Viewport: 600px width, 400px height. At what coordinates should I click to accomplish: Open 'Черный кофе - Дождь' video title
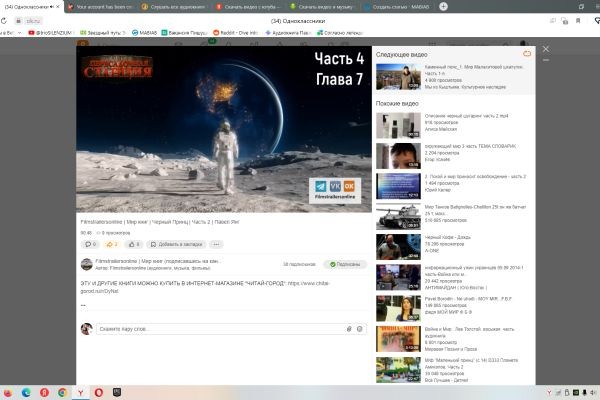click(x=448, y=237)
